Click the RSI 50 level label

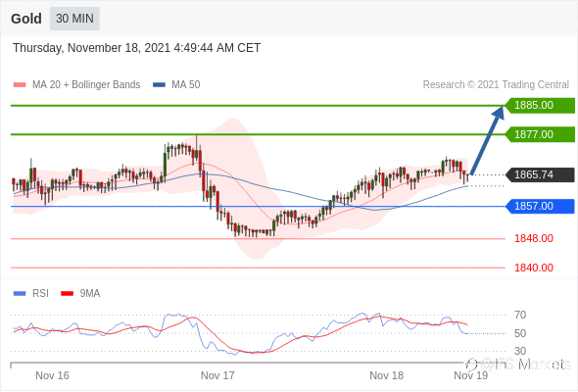pos(520,333)
